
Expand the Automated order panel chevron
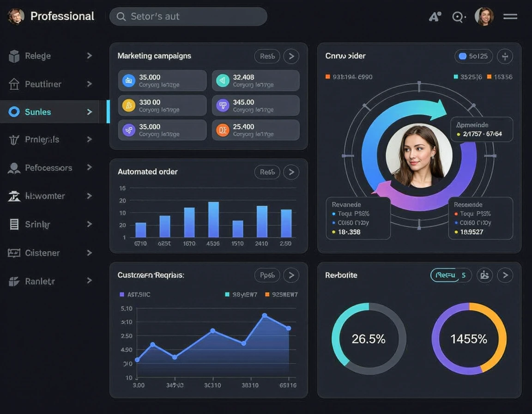[x=291, y=172]
